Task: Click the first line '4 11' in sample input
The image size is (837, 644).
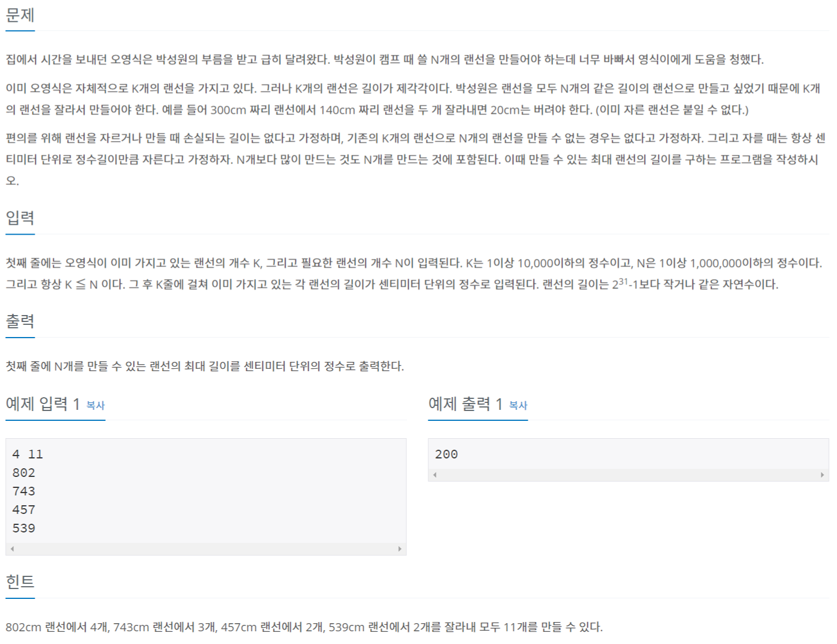Action: click(28, 454)
